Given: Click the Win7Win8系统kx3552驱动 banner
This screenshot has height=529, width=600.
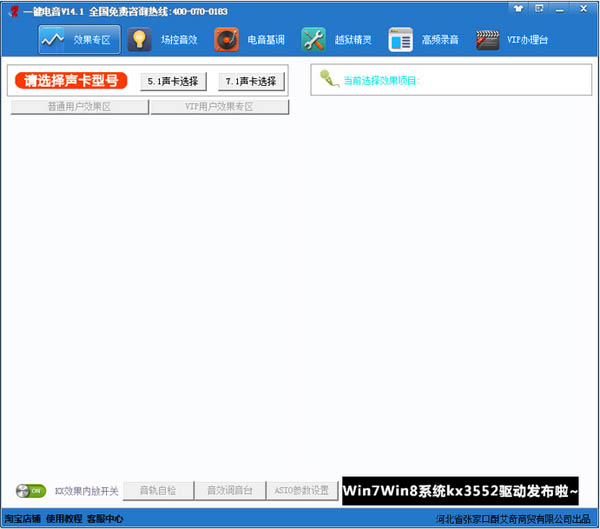Looking at the screenshot, I should 460,491.
